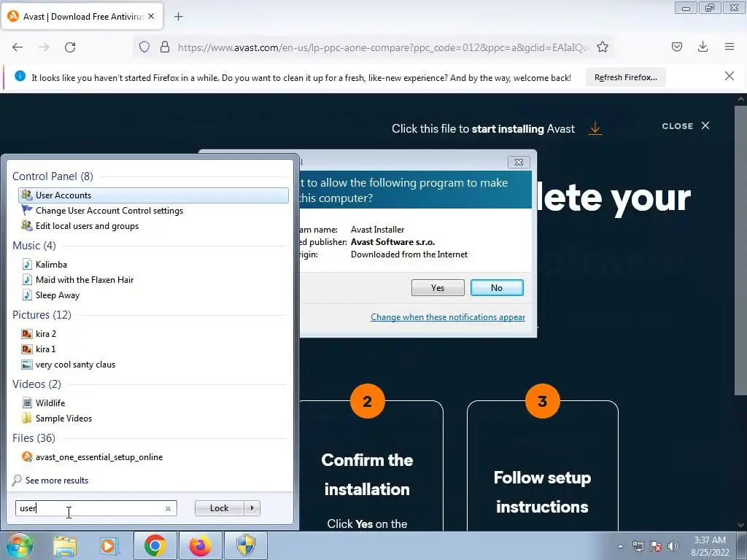This screenshot has height=560, width=747.
Task: Open the Sample Videos folder
Action: (63, 418)
